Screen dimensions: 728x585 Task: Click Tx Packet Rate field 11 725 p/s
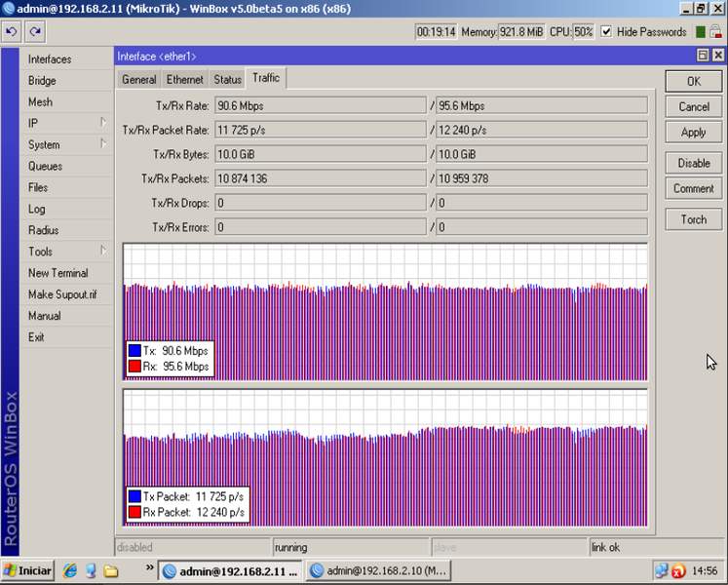pyautogui.click(x=321, y=130)
